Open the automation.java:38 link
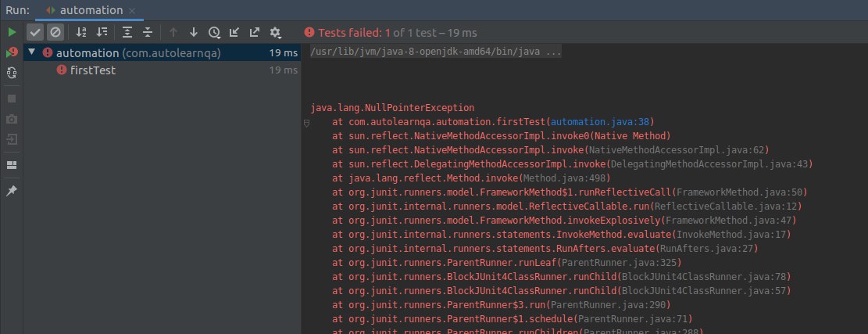This screenshot has width=868, height=334. (601, 122)
